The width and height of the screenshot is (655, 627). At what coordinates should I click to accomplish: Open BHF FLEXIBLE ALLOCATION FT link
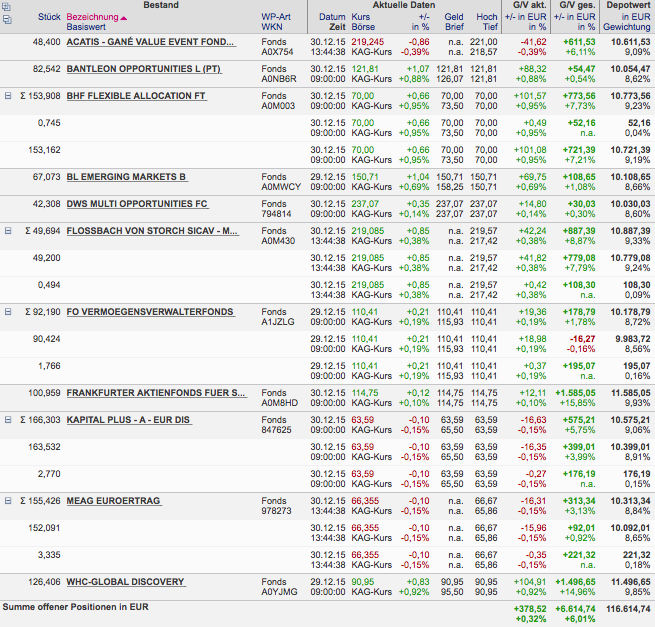(136, 96)
